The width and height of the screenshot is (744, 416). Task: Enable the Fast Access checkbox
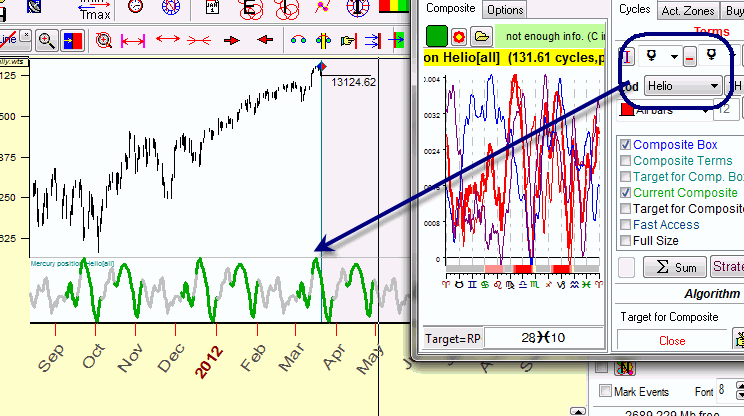click(x=625, y=225)
